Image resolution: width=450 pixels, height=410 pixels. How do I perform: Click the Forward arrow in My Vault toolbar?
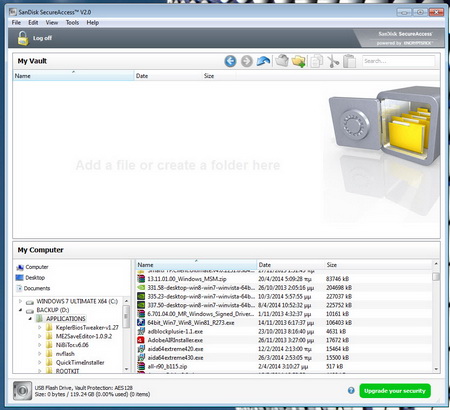247,61
